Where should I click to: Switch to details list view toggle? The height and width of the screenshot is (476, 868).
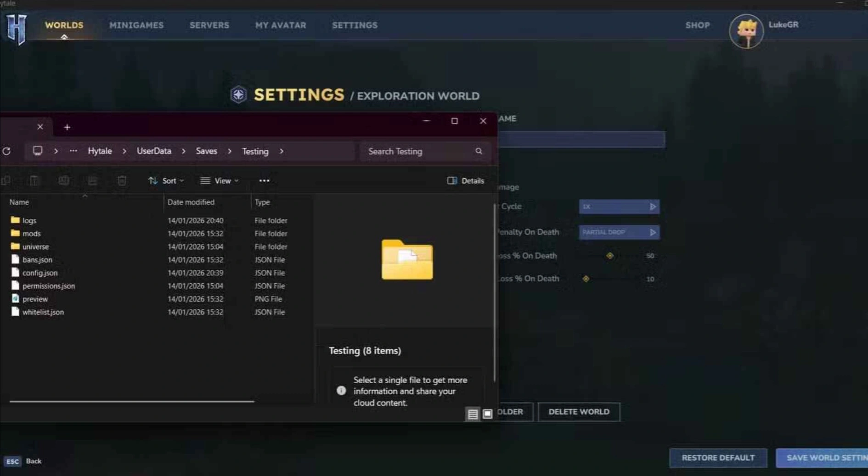tap(473, 414)
